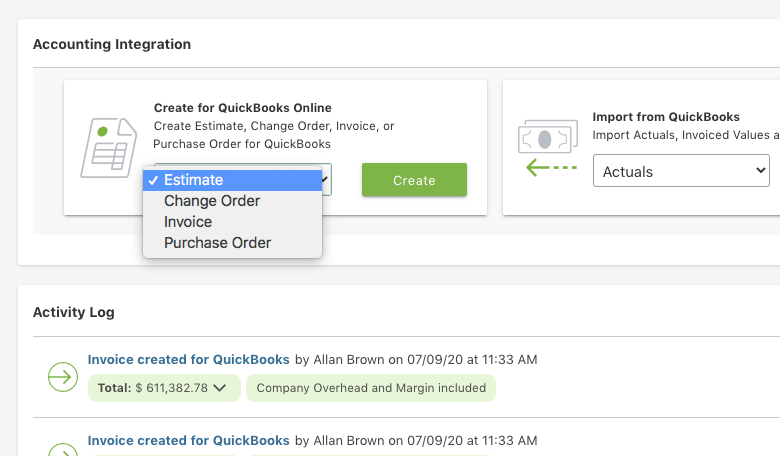Click Company Overhead and Margin included badge

(371, 388)
